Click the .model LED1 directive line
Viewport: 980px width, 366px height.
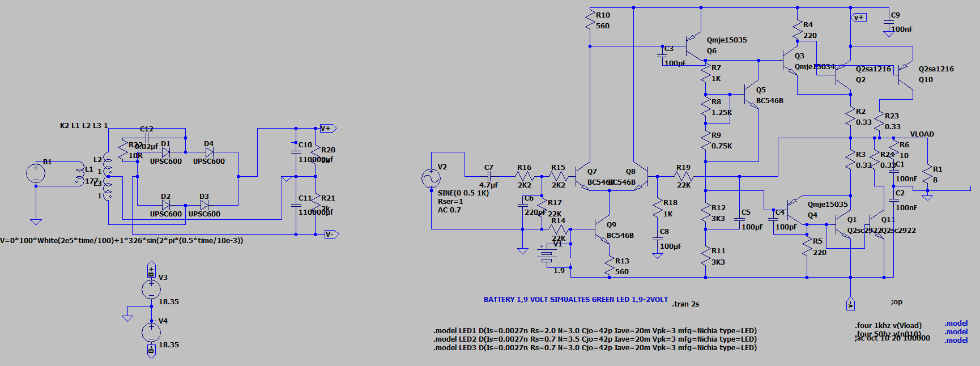pos(595,330)
